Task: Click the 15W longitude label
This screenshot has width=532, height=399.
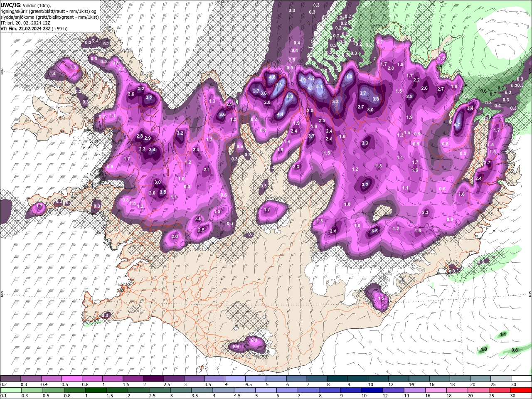Action: [x=440, y=2]
